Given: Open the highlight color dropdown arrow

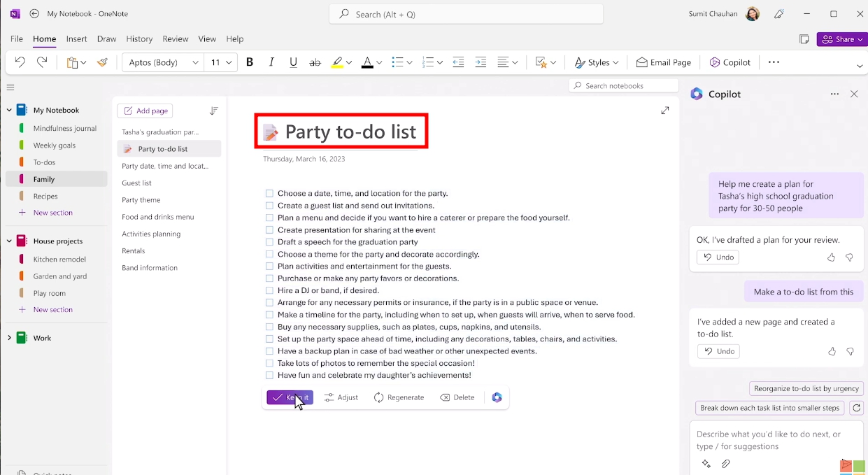Looking at the screenshot, I should 349,62.
